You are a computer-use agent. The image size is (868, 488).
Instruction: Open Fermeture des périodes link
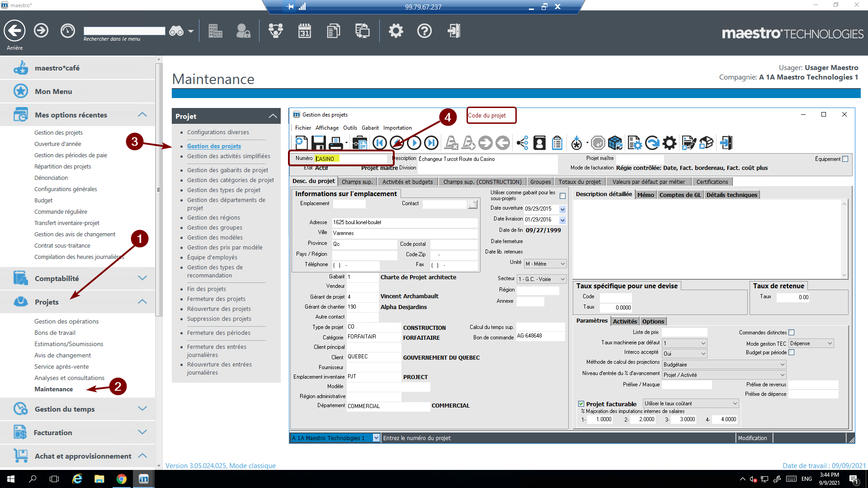coord(219,333)
